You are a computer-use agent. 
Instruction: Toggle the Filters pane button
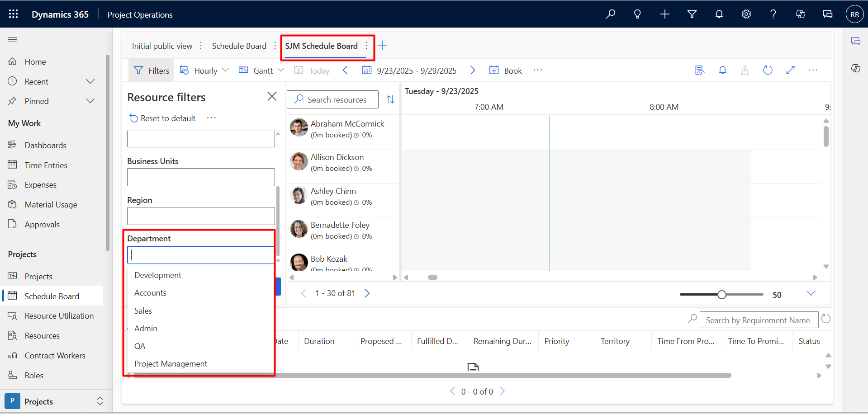coord(152,71)
